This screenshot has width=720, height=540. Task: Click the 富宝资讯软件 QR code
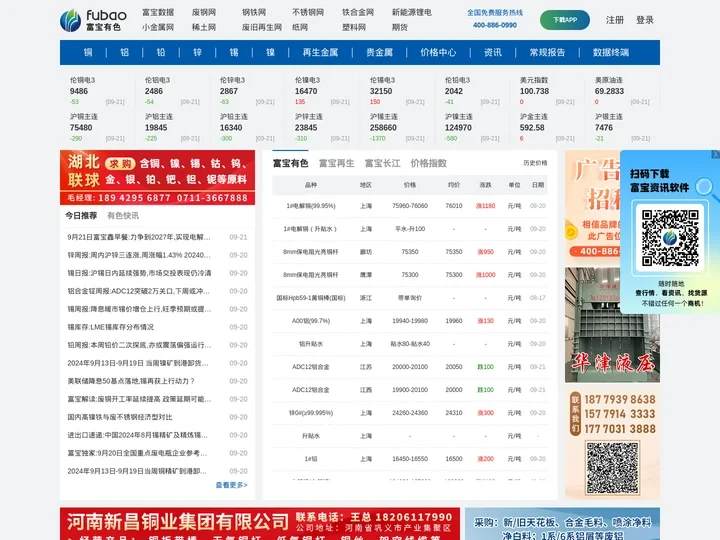(x=670, y=238)
